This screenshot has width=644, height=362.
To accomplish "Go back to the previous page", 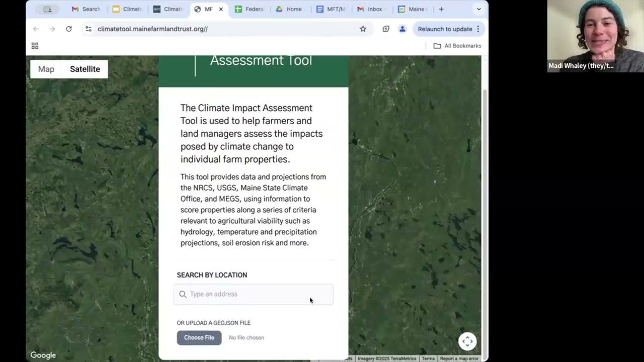I will (36, 29).
